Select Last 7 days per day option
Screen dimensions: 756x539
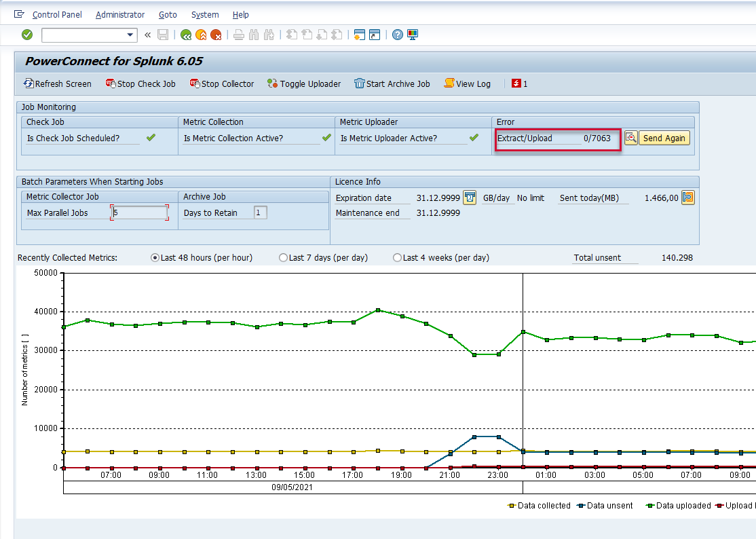[x=283, y=258]
